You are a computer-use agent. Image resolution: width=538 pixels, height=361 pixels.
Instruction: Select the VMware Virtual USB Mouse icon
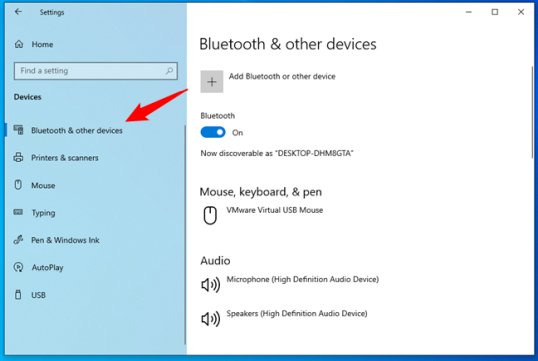pos(210,216)
